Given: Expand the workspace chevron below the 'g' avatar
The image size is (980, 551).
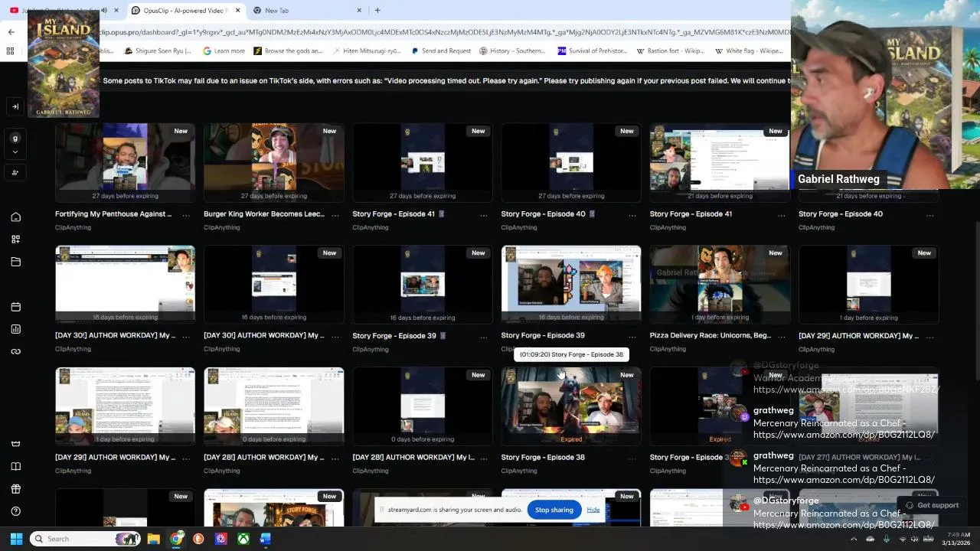Looking at the screenshot, I should pyautogui.click(x=15, y=152).
